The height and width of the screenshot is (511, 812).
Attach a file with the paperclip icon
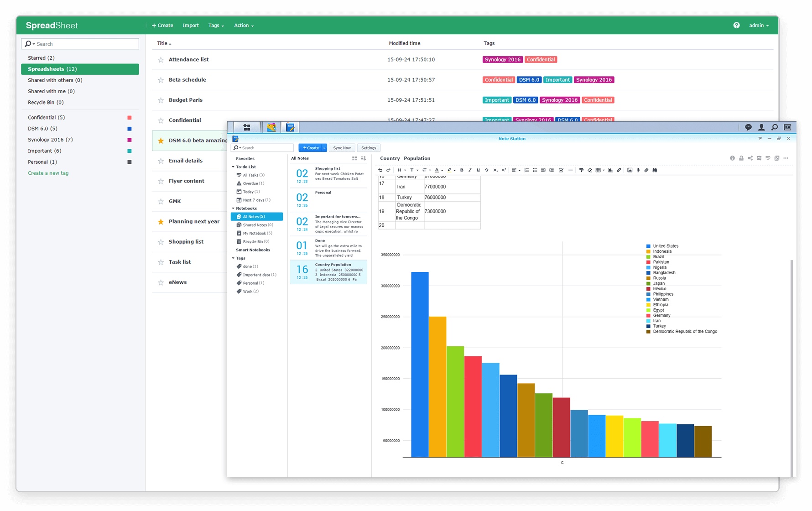(646, 170)
